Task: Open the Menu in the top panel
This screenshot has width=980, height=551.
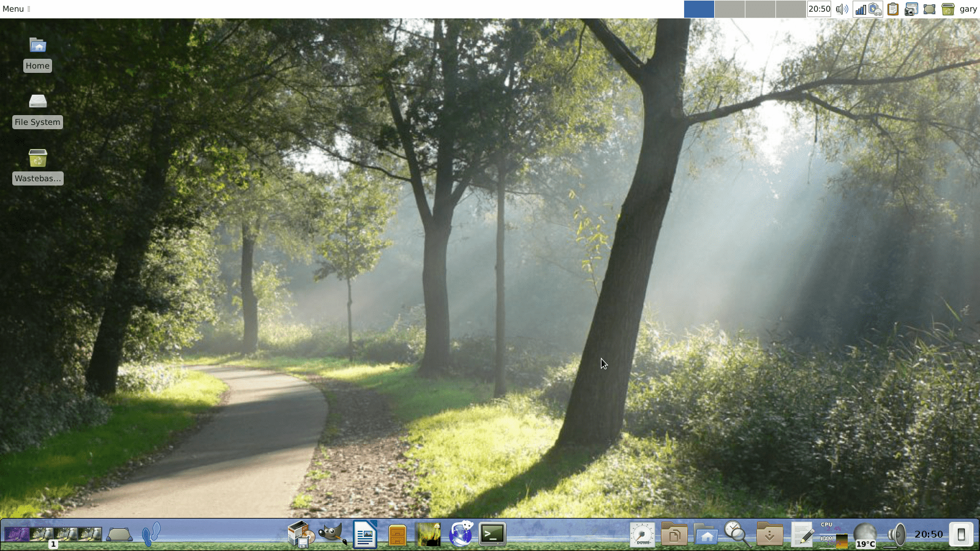Action: pos(13,9)
